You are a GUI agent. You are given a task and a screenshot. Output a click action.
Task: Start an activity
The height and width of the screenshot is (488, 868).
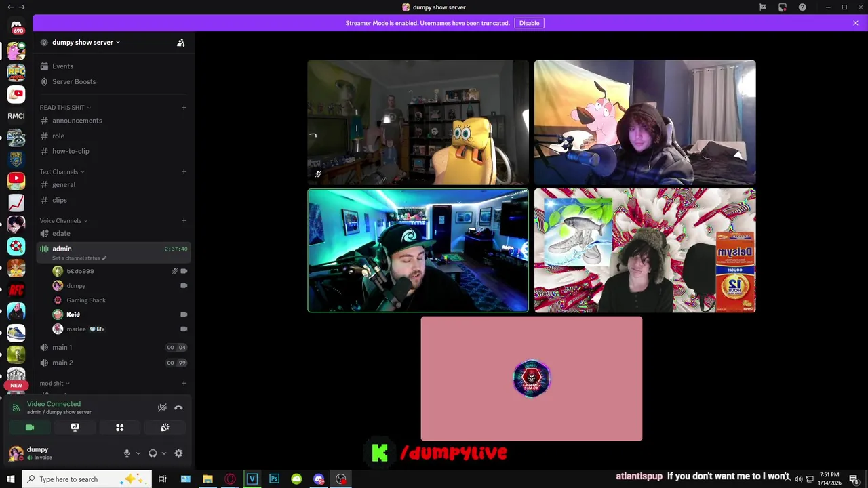[119, 427]
